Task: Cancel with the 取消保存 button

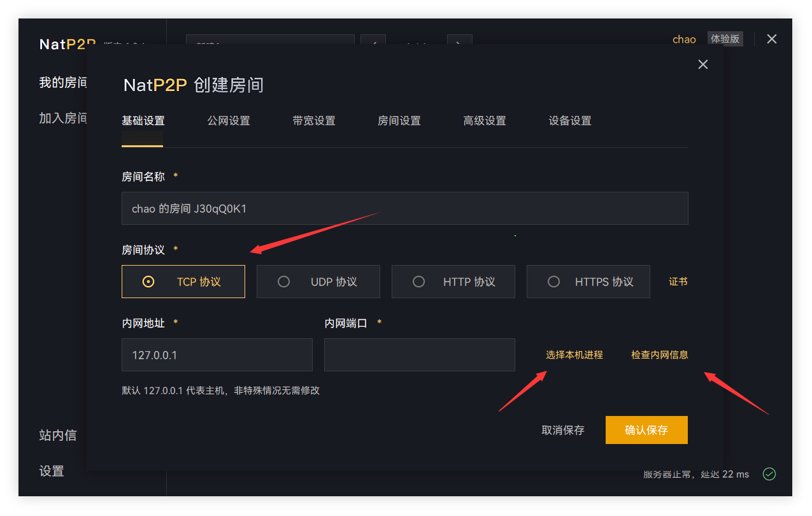Action: [x=563, y=430]
